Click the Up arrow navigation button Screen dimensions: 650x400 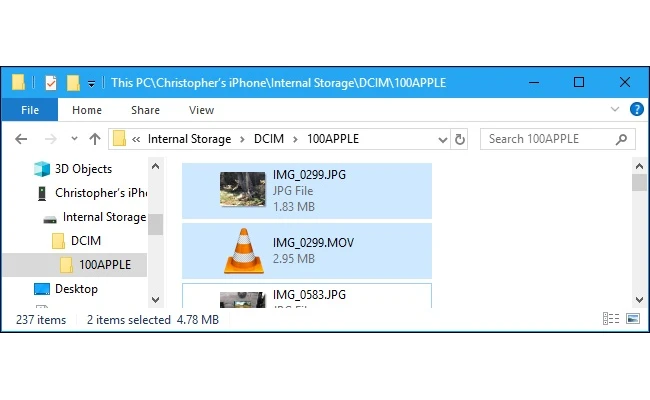(95, 139)
